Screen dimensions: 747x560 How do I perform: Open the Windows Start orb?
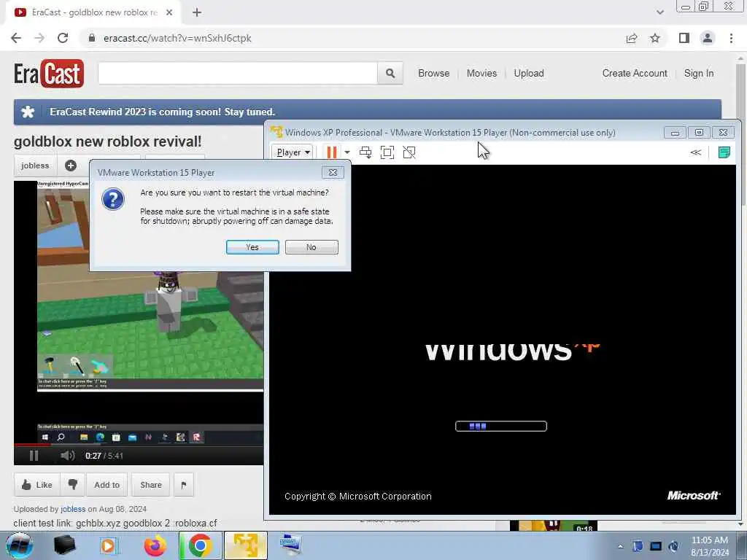click(20, 545)
